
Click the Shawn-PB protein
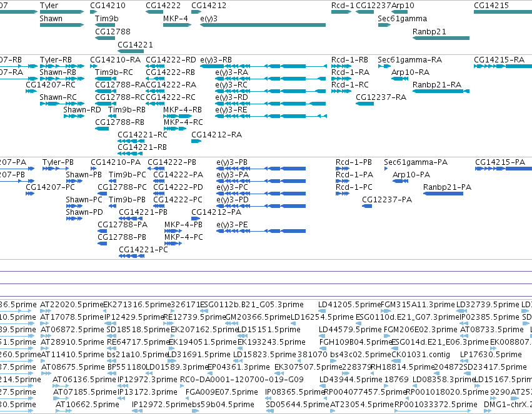point(74,181)
